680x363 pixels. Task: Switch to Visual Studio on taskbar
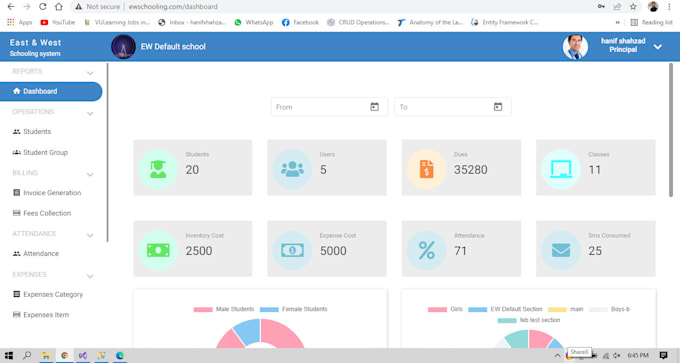pyautogui.click(x=83, y=356)
